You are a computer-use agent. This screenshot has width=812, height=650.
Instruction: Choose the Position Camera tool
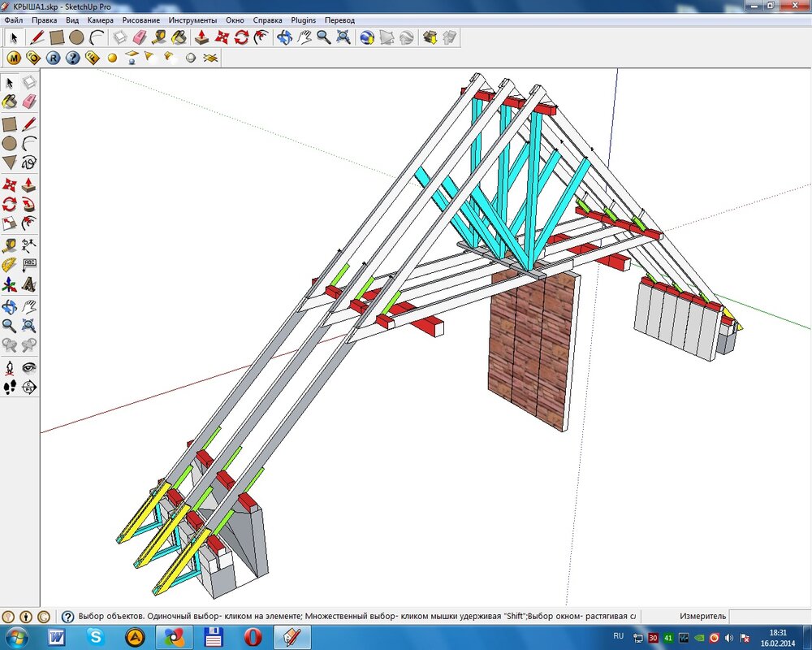pyautogui.click(x=9, y=367)
